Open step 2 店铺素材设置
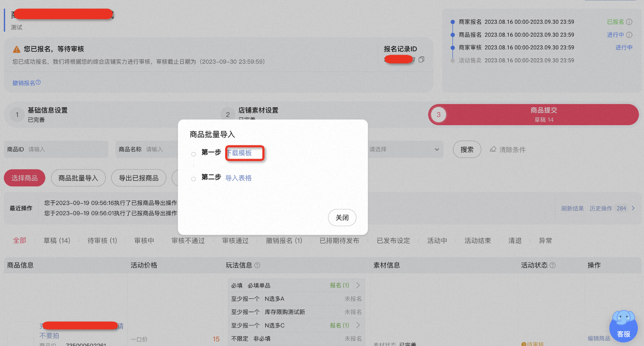The image size is (644, 346). (x=258, y=110)
